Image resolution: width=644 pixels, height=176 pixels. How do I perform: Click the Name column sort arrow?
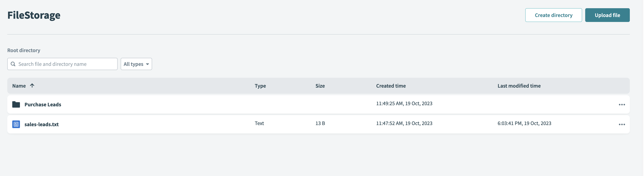[32, 86]
